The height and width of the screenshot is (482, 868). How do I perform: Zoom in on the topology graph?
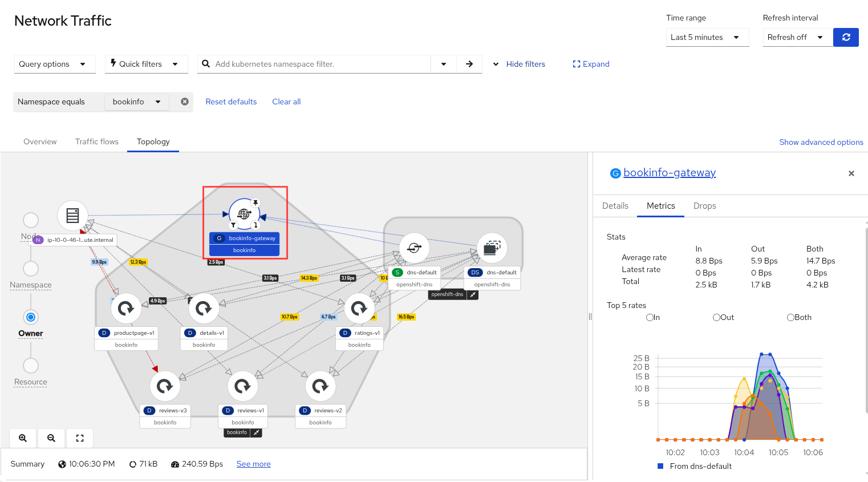pos(23,438)
